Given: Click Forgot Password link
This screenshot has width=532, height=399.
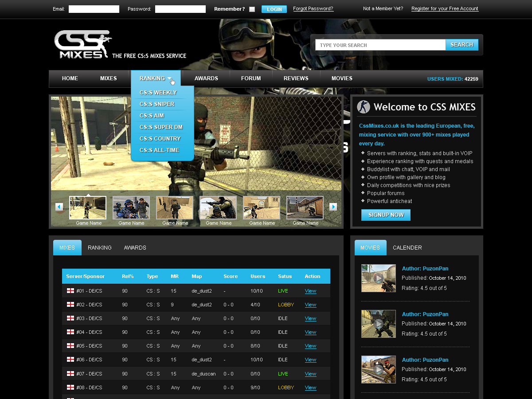Looking at the screenshot, I should (313, 9).
